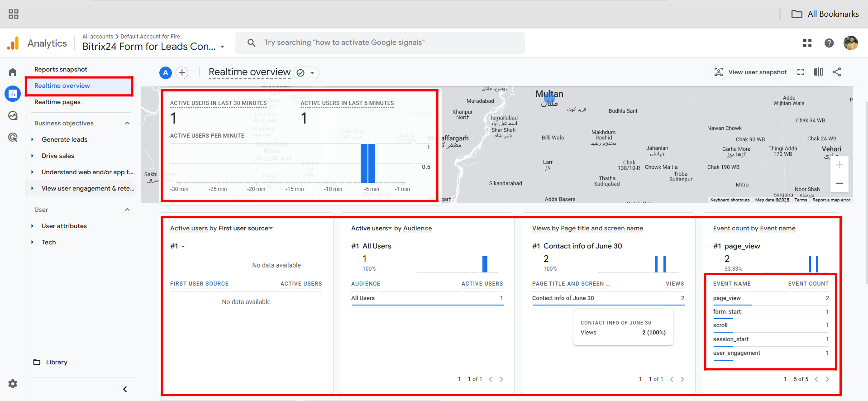868x401 pixels.
Task: Next page arrow in Views card
Action: click(682, 379)
